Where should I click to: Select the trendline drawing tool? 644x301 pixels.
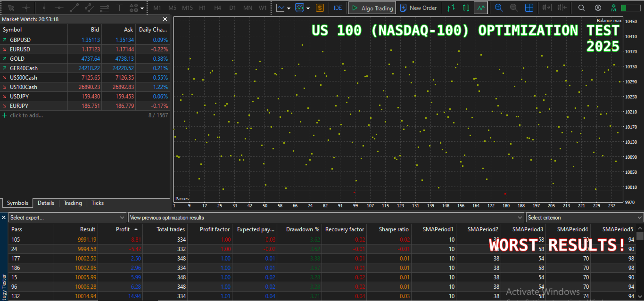74,8
